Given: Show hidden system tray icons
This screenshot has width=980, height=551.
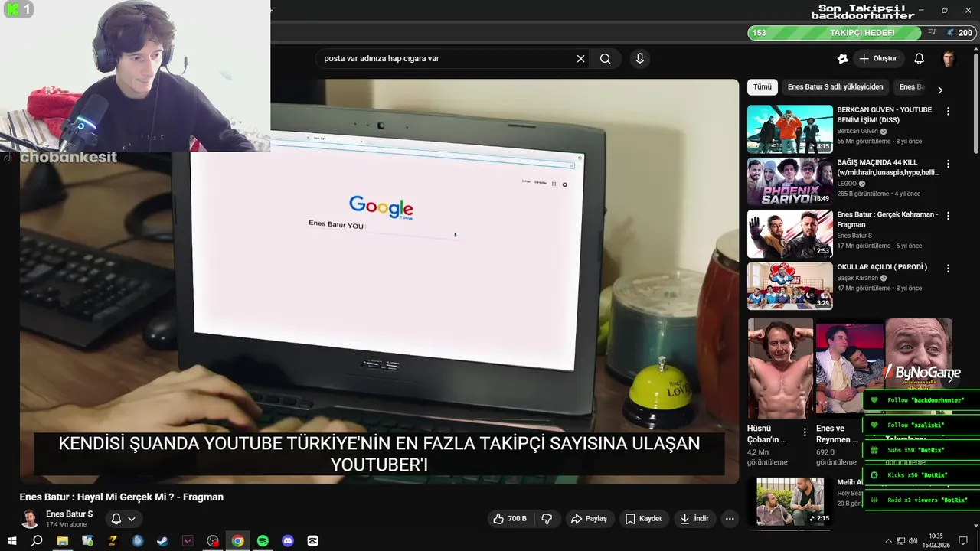Looking at the screenshot, I should pos(888,541).
